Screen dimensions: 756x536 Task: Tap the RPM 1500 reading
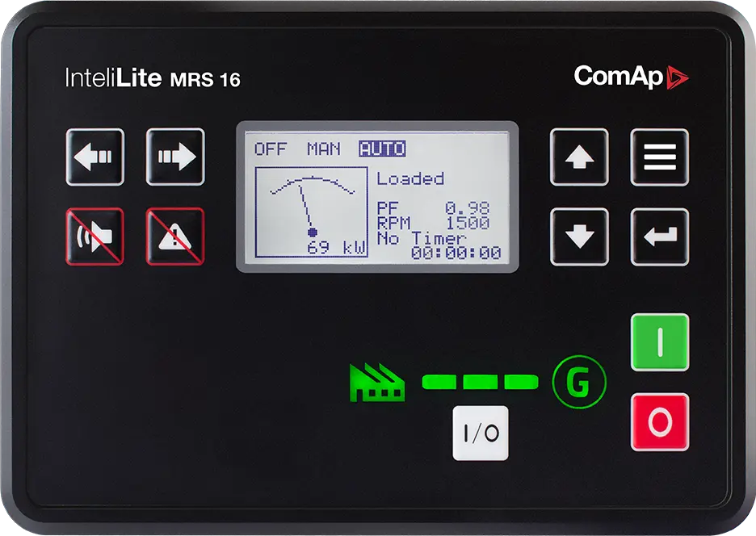433,223
